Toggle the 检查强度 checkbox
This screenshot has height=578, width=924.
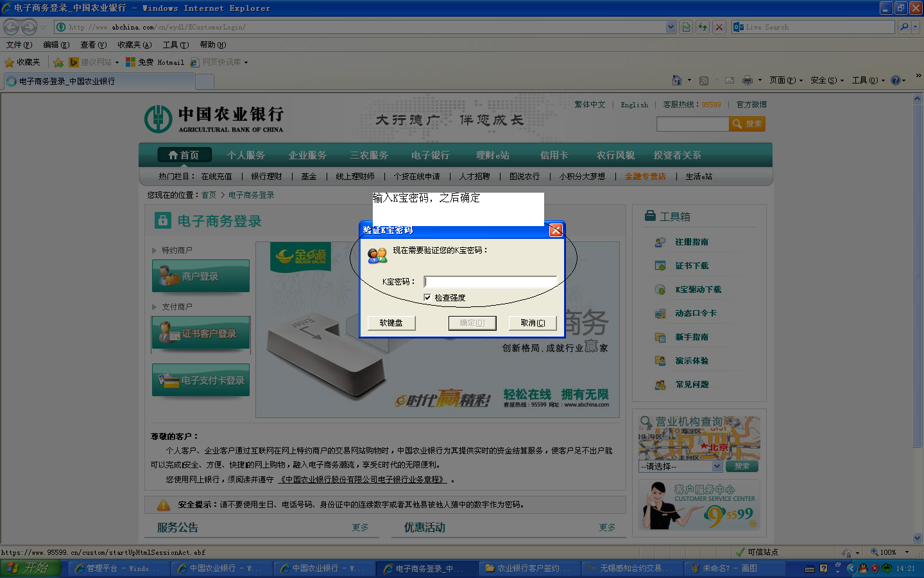click(427, 297)
